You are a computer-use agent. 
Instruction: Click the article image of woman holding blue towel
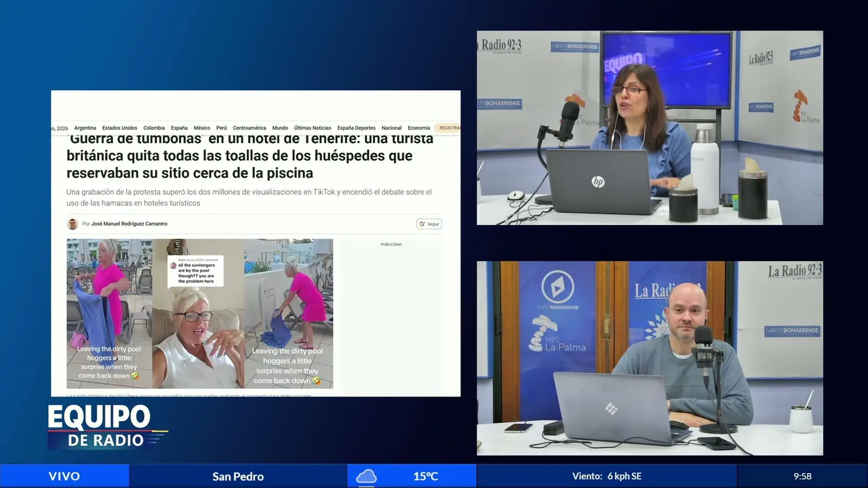coord(108,313)
